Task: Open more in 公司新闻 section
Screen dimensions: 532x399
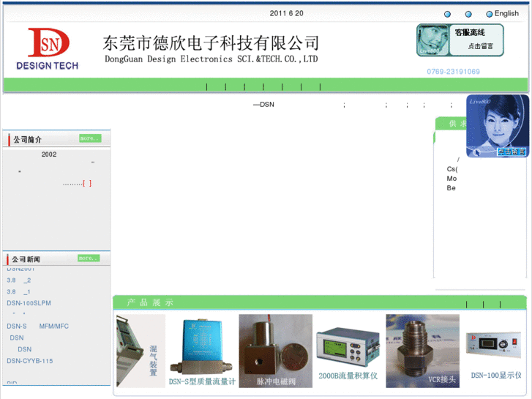Action: [89, 258]
